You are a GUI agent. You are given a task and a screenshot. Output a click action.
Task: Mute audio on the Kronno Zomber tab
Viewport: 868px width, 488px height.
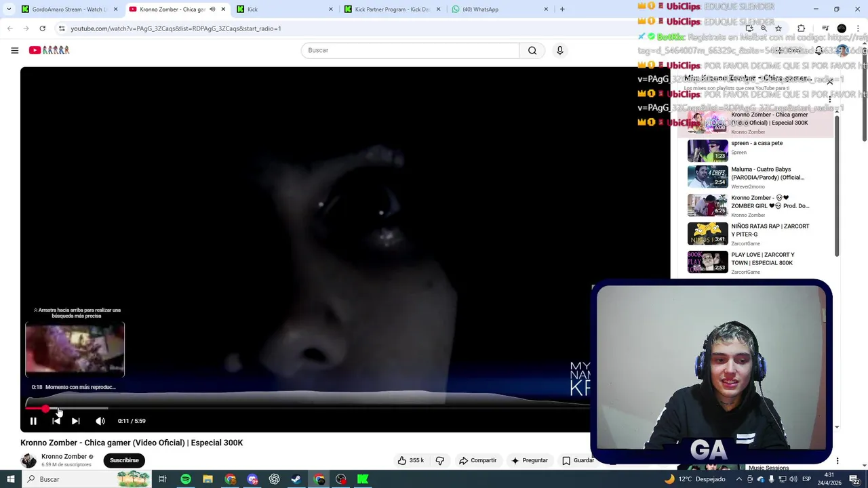coord(212,9)
